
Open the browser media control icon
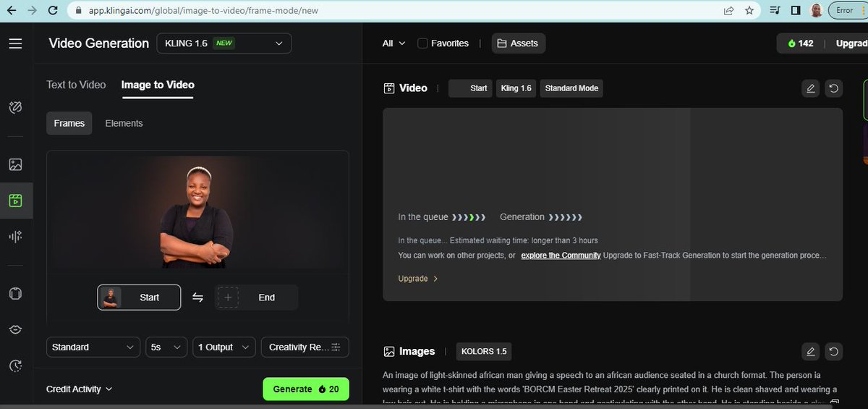[x=775, y=11]
